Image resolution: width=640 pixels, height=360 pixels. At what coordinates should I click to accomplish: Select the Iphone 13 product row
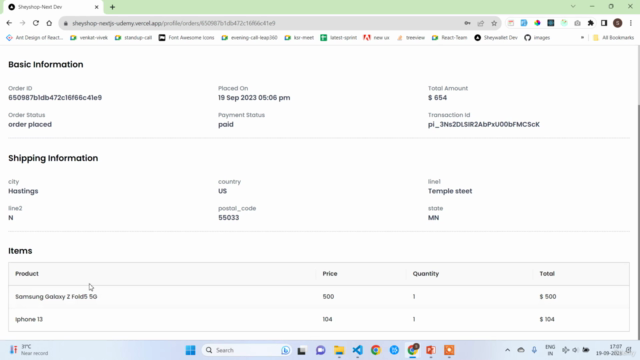[319, 319]
